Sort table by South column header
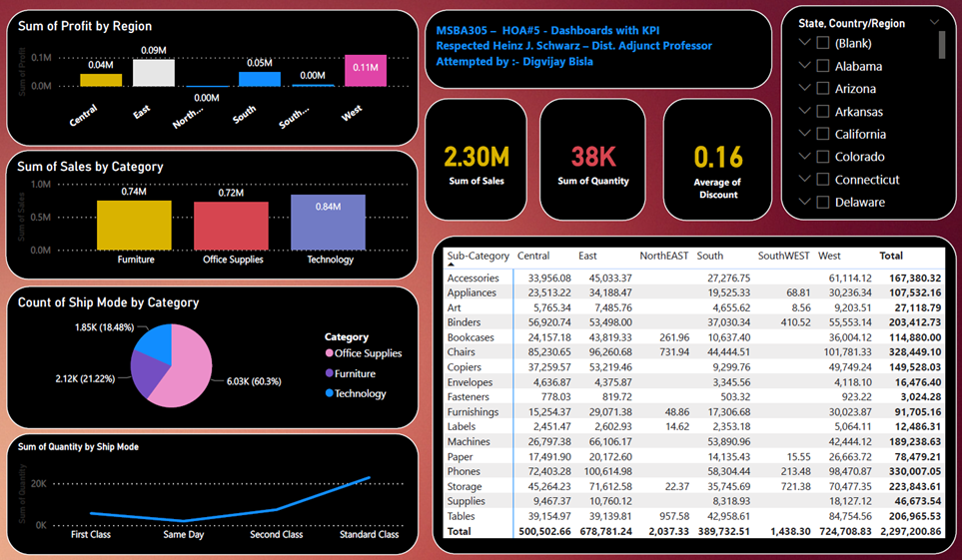 click(710, 256)
